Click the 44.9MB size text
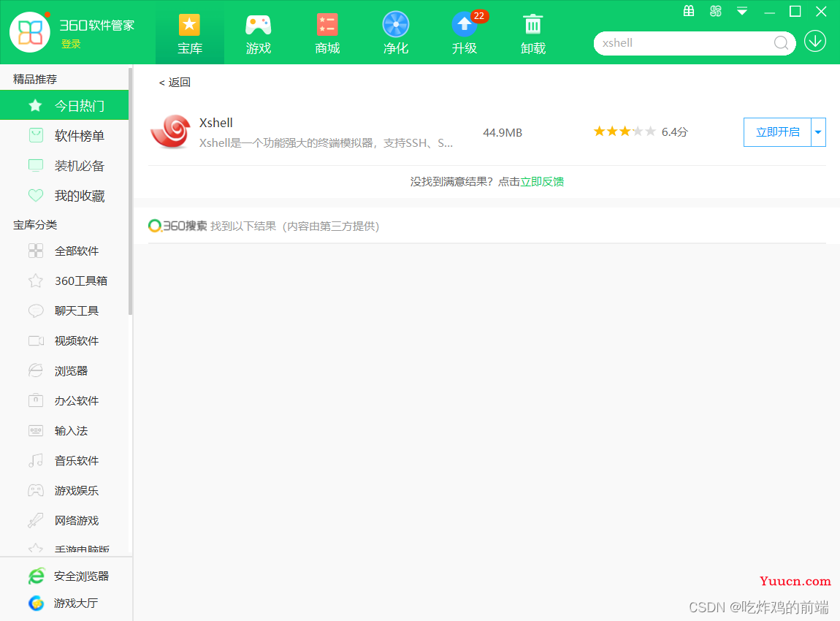The image size is (840, 621). click(x=503, y=132)
